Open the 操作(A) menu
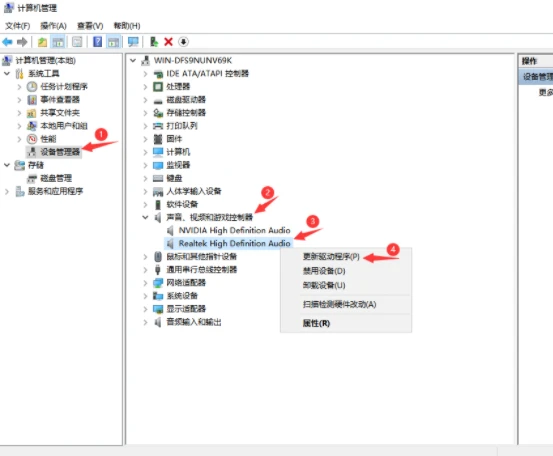This screenshot has height=456, width=553. pyautogui.click(x=53, y=26)
